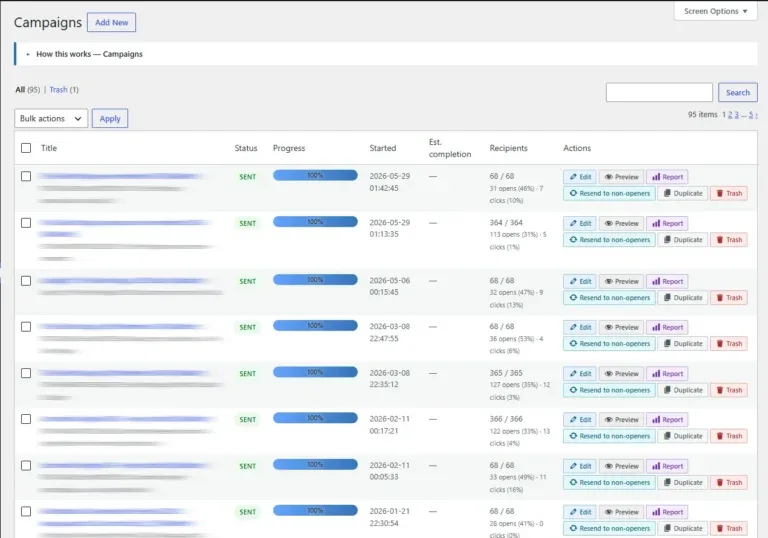This screenshot has height=538, width=768.
Task: Click progress bar of campaign started 2026-05-06
Action: [315, 280]
